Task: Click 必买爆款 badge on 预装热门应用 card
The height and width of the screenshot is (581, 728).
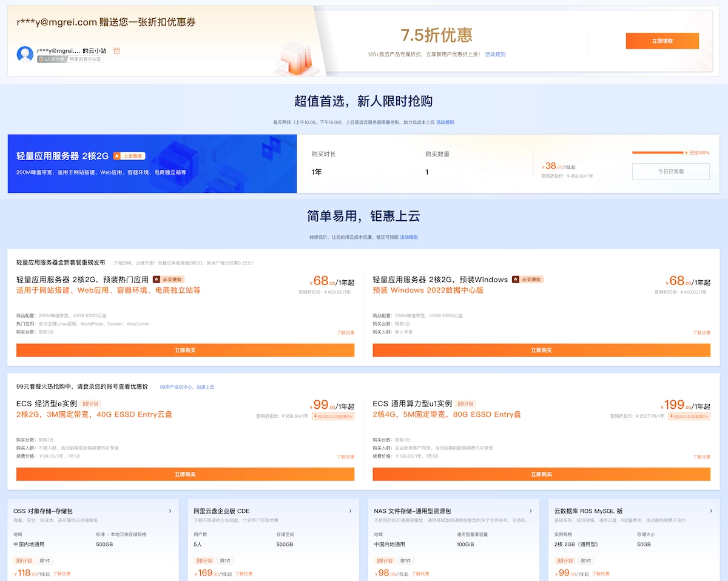Action: 168,280
